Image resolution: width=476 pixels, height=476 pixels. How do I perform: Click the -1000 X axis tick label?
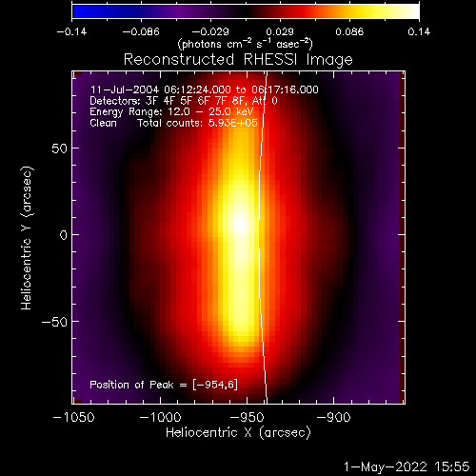pyautogui.click(x=160, y=417)
